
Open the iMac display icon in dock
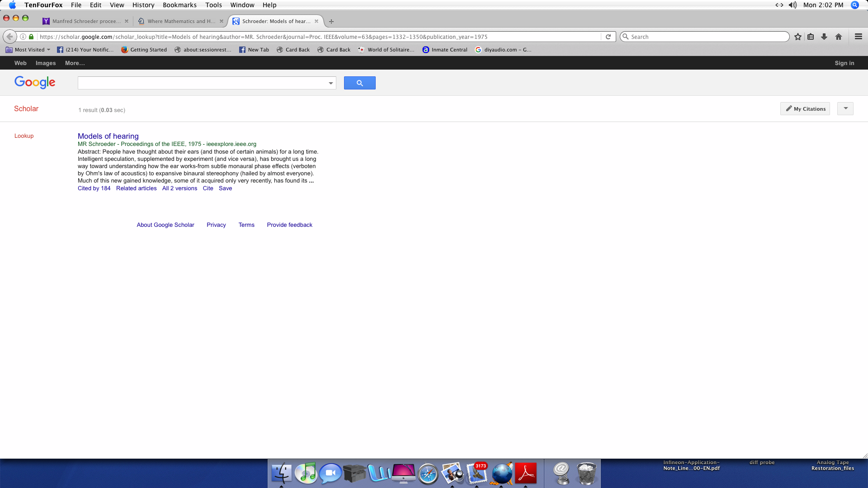pyautogui.click(x=403, y=473)
